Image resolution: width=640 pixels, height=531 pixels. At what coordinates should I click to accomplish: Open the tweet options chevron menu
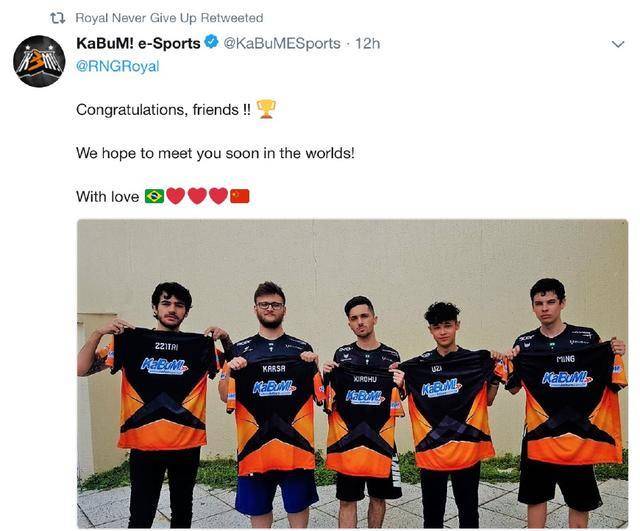click(x=618, y=44)
